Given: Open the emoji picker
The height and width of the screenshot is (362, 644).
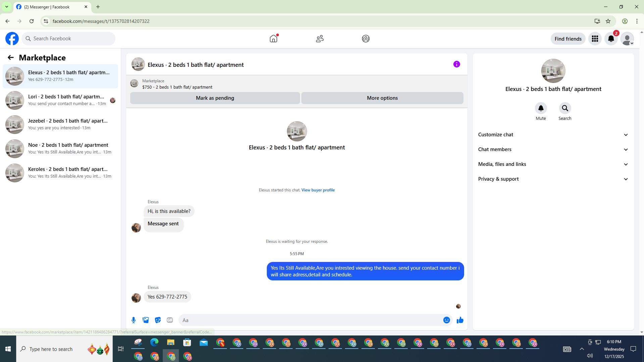Looking at the screenshot, I should click(447, 320).
